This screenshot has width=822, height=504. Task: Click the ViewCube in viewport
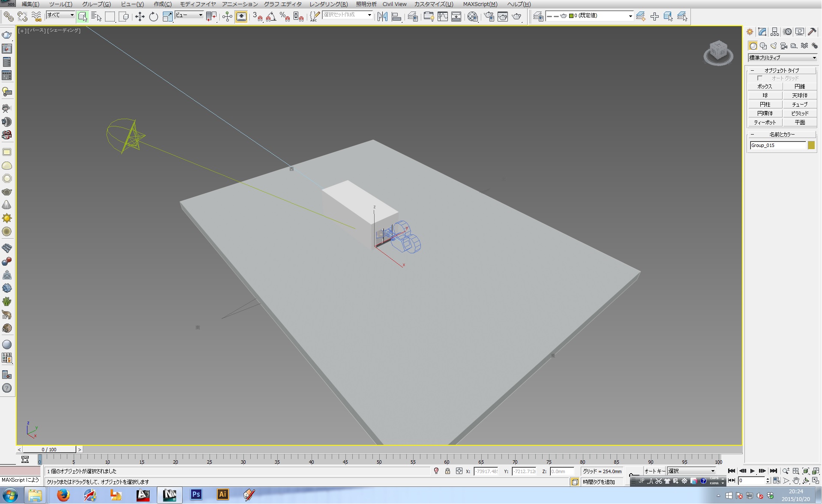coord(718,52)
